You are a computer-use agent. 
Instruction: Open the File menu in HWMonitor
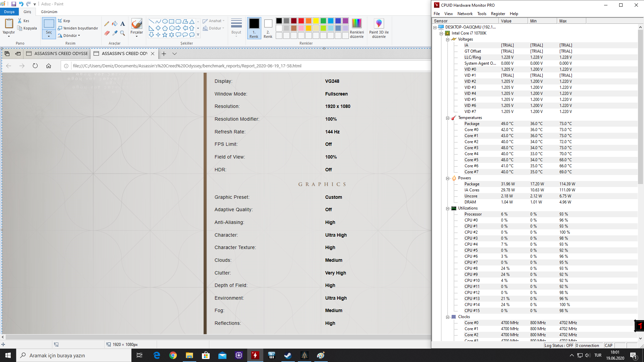437,14
